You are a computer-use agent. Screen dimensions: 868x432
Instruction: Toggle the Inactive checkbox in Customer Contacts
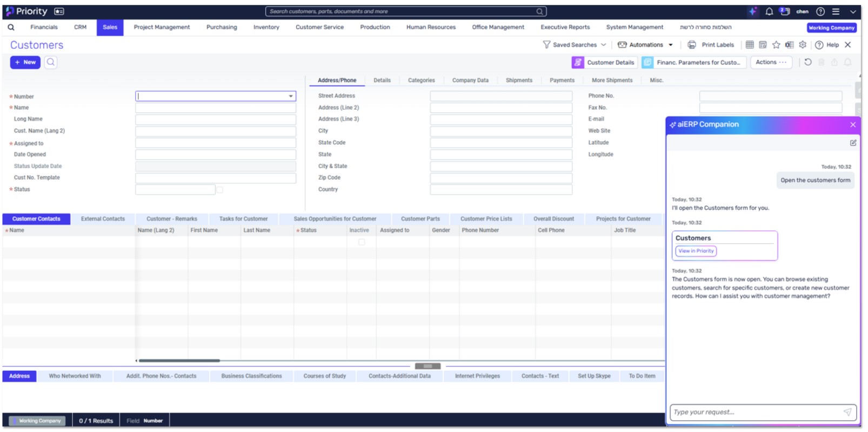[362, 242]
